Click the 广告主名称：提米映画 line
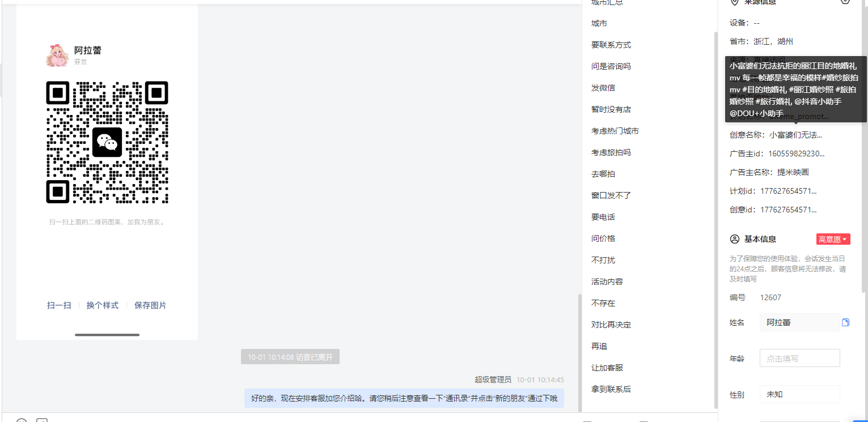The height and width of the screenshot is (422, 868). point(769,172)
